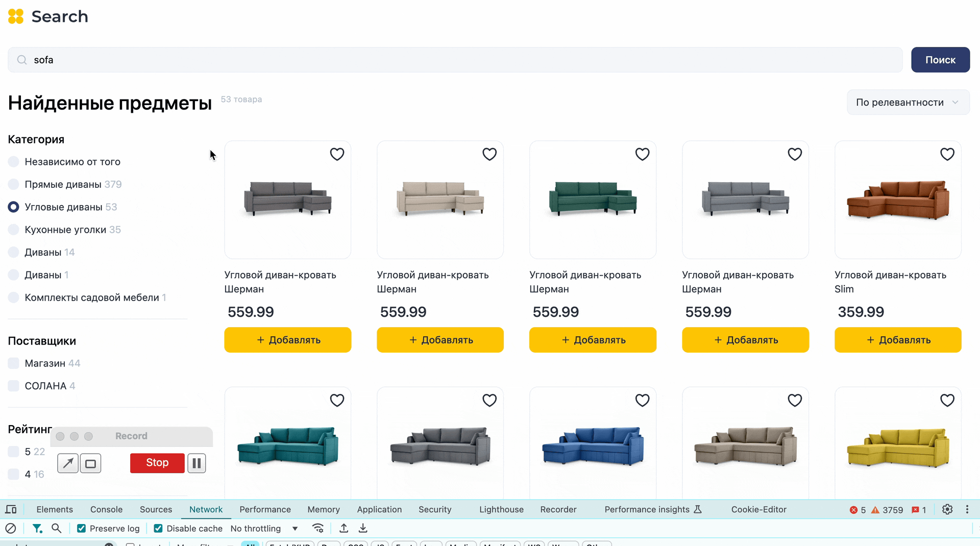Select the Прямые диваны category radio button
This screenshot has height=546, width=980.
tap(14, 184)
